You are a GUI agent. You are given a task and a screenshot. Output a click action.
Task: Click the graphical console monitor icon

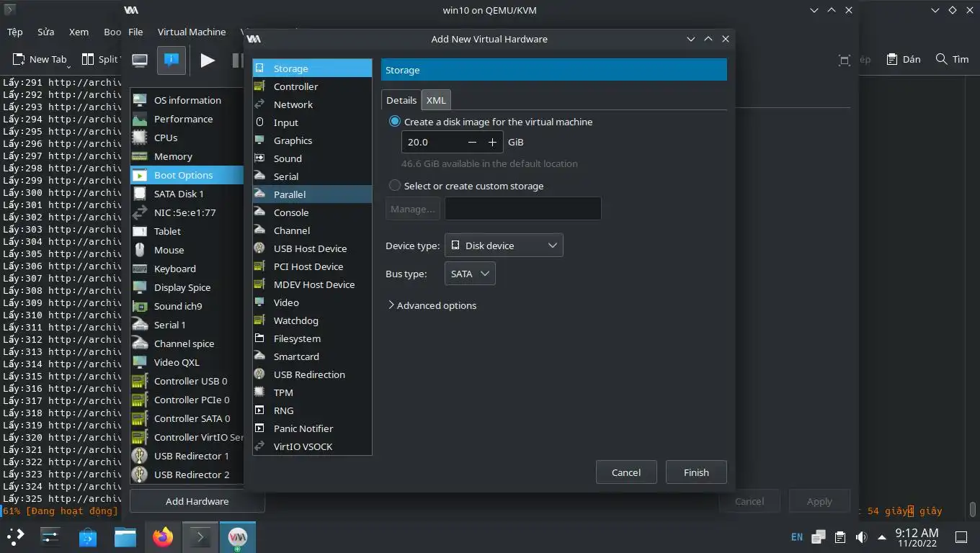click(x=140, y=60)
